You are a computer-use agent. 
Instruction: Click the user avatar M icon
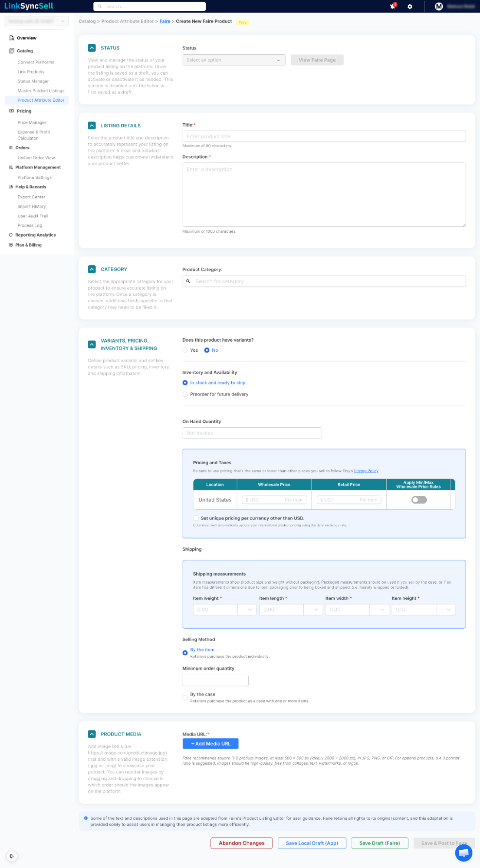pyautogui.click(x=439, y=6)
